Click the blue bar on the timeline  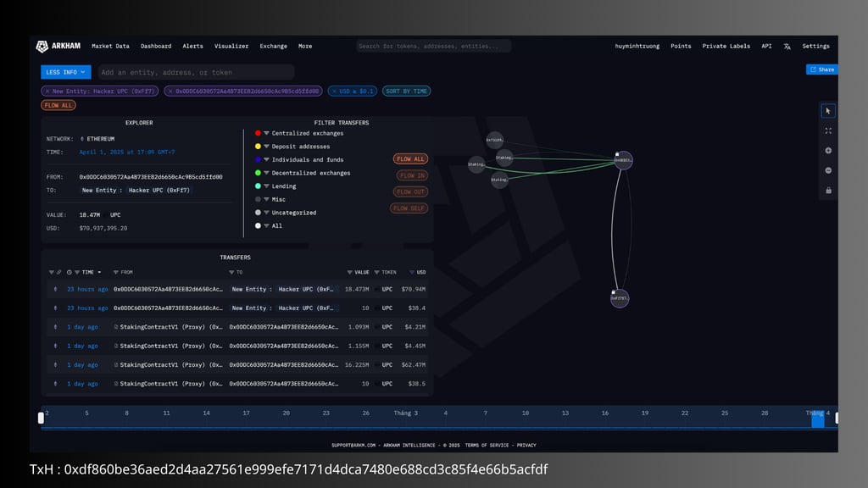click(x=818, y=419)
